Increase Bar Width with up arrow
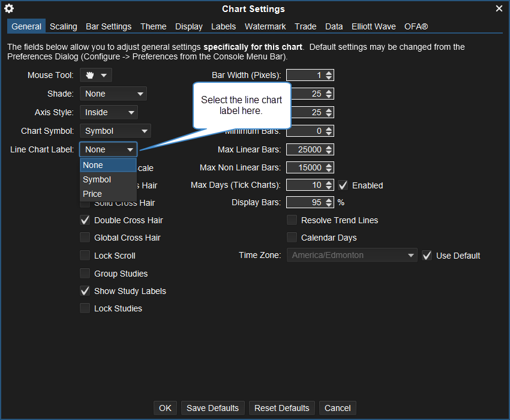 point(329,73)
